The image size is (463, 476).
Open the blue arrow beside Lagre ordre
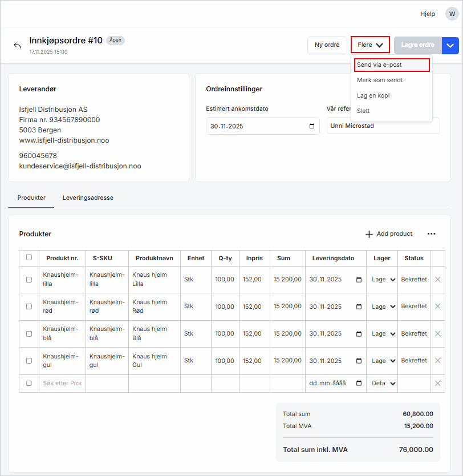[450, 45]
